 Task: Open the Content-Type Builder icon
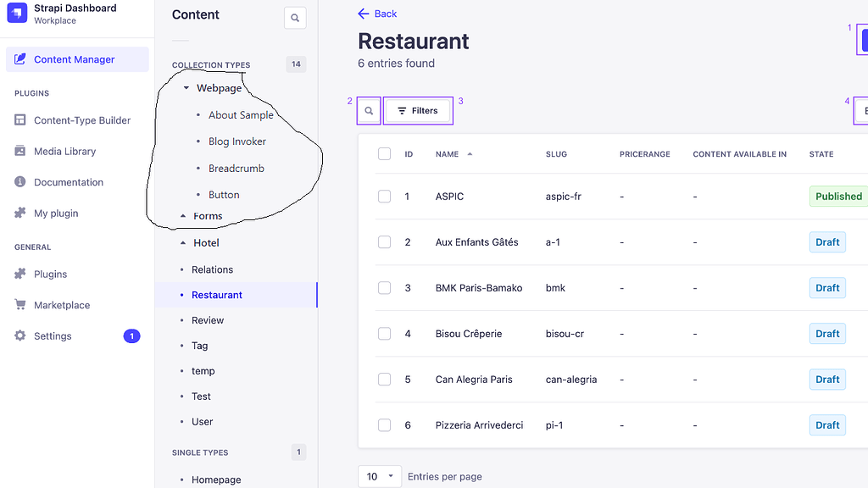pyautogui.click(x=20, y=120)
